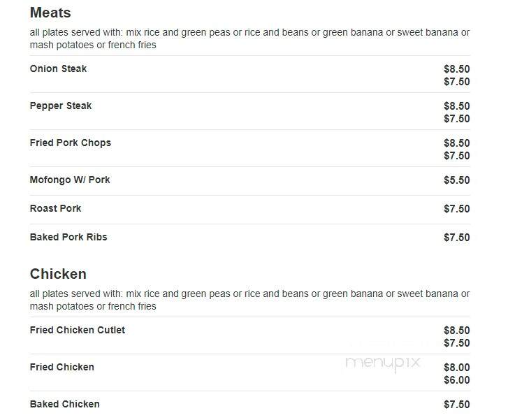Click Fried Chicken's $6.00 price

click(457, 380)
